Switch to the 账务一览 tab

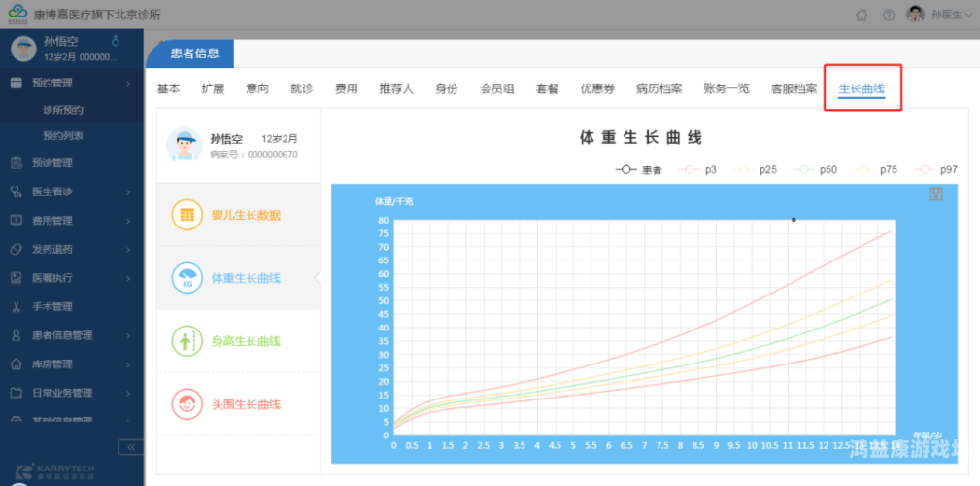click(727, 88)
